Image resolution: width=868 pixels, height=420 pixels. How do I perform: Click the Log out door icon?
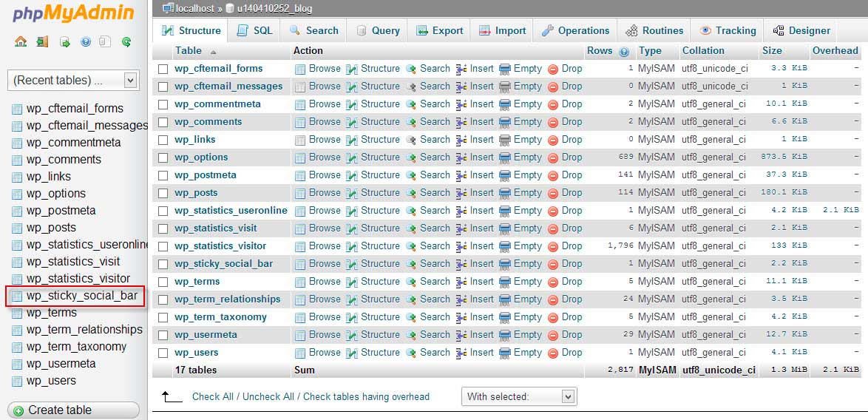pos(42,41)
